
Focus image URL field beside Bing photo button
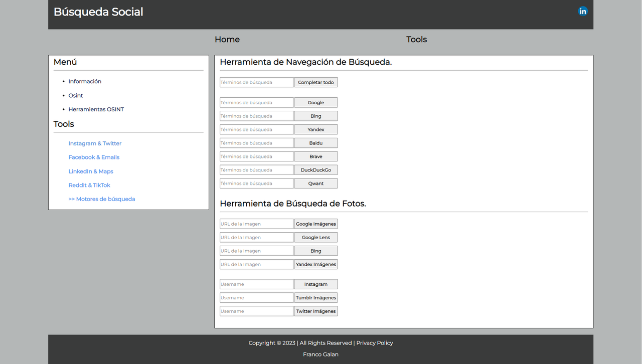[257, 251]
